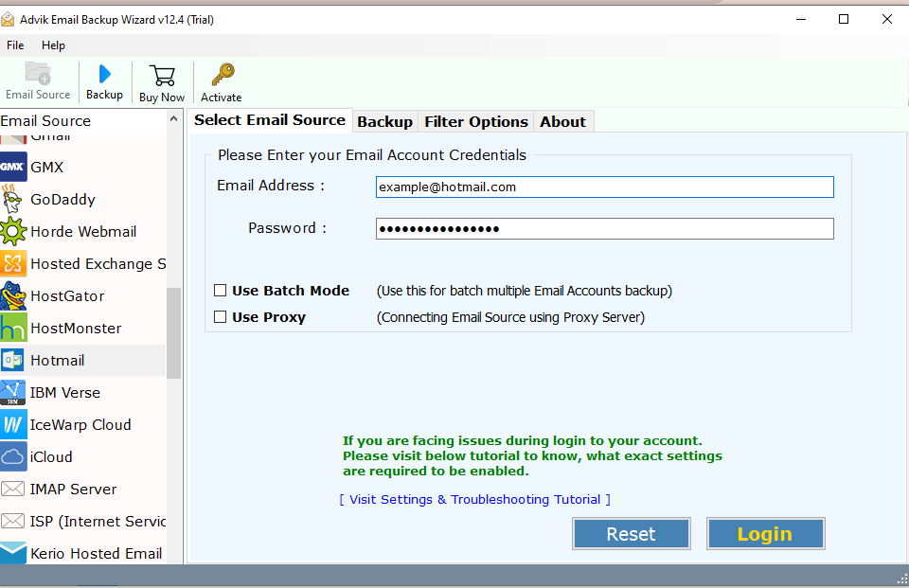
Task: Enable the Use Proxy checkbox
Action: click(221, 316)
